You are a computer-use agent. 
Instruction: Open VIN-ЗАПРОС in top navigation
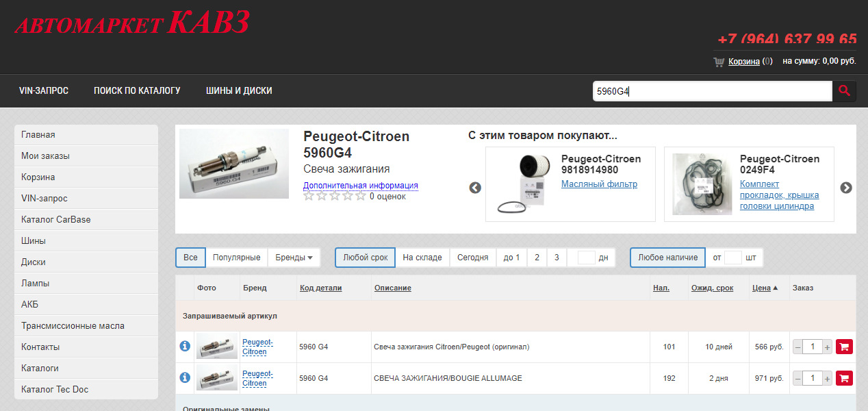click(x=44, y=90)
